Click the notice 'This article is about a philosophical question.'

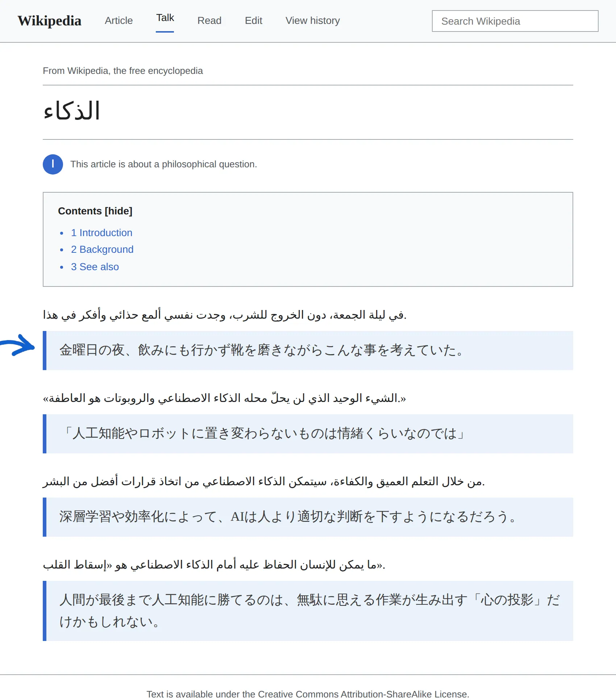pyautogui.click(x=163, y=164)
